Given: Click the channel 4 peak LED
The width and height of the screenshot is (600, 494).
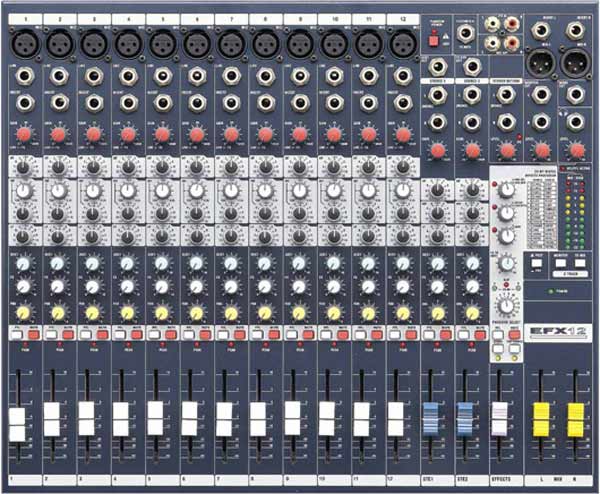Looking at the screenshot, I should pyautogui.click(x=128, y=345).
